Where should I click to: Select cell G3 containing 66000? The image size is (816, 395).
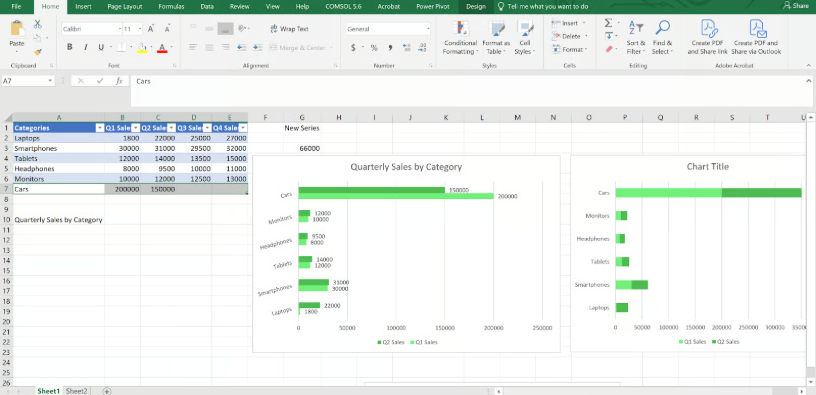pos(302,148)
